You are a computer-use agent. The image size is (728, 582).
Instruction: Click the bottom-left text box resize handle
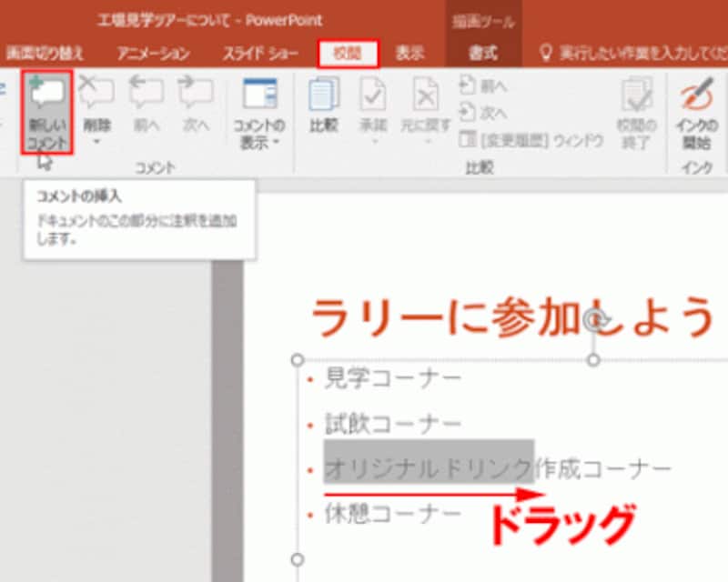pyautogui.click(x=298, y=560)
